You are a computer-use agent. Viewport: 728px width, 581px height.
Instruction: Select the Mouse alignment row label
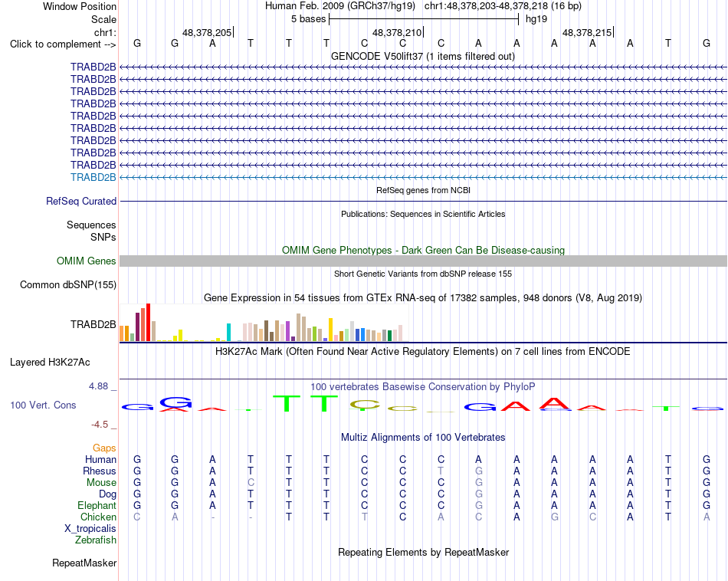[101, 483]
